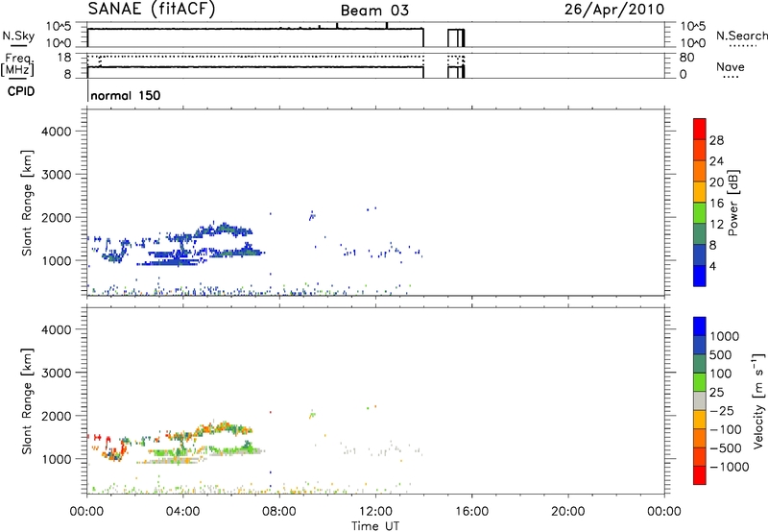Click the 'normal 150' CPID value

(x=126, y=95)
